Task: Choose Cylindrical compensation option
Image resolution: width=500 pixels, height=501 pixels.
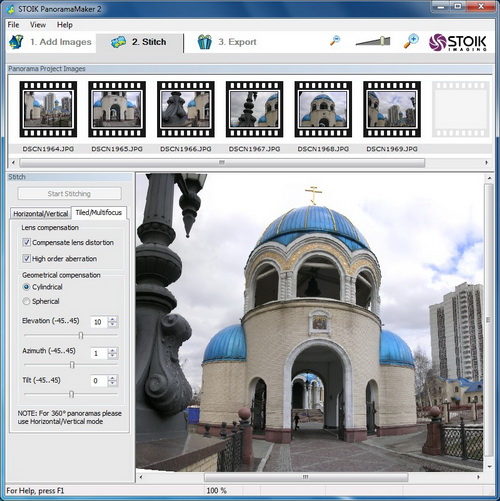Action: (x=26, y=287)
